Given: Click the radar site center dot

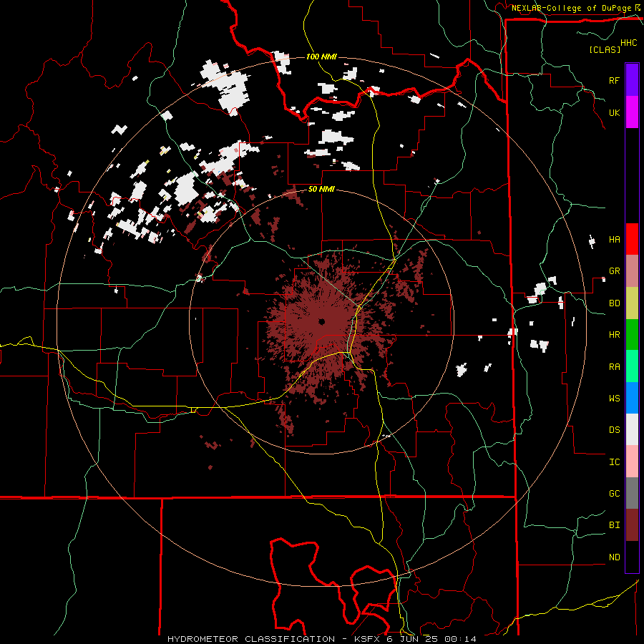Looking at the screenshot, I should tap(321, 321).
